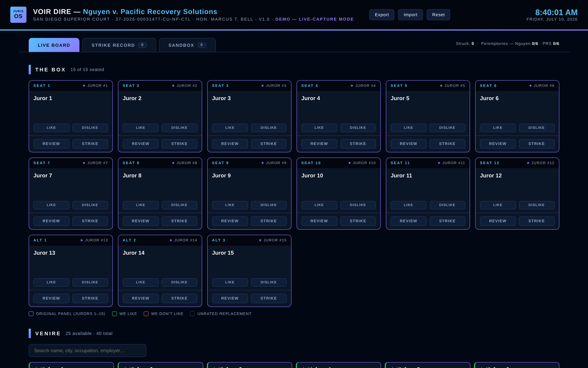The width and height of the screenshot is (588, 368).
Task: Mark Juror 1 as Like
Action: point(51,128)
